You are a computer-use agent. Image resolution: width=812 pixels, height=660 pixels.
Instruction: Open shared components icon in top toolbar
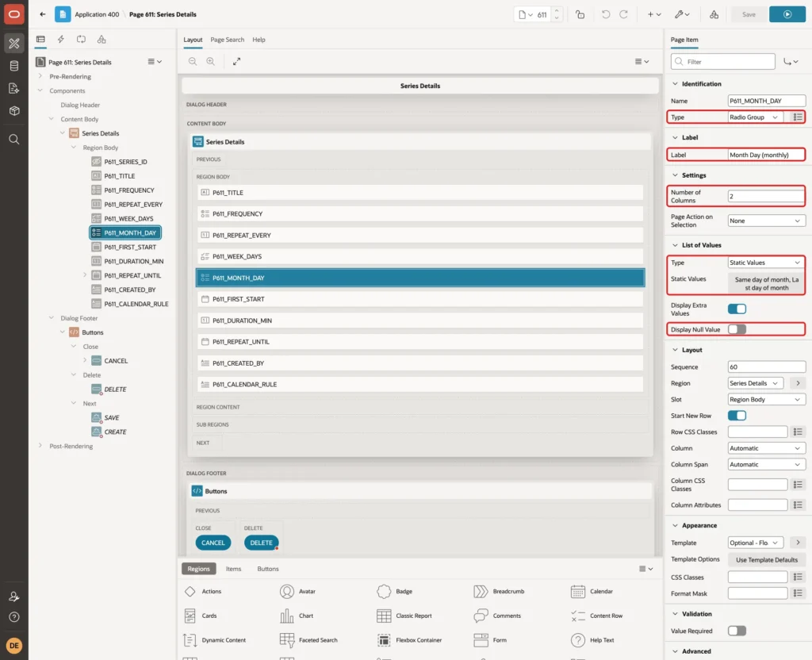coord(714,14)
